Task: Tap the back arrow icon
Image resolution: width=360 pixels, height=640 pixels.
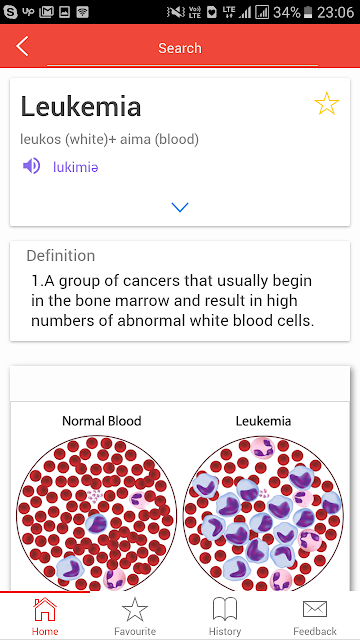Action: pyautogui.click(x=22, y=46)
